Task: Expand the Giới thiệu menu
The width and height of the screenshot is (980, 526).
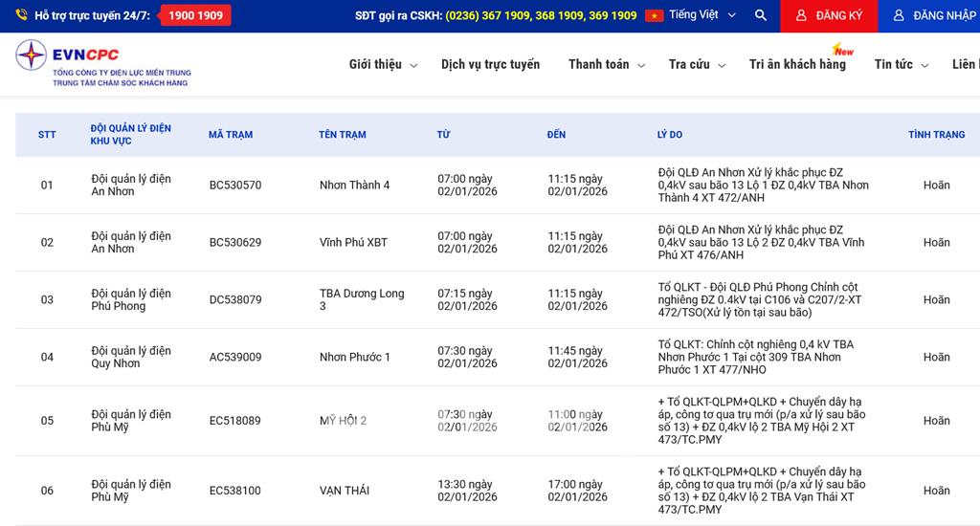Action: (383, 64)
